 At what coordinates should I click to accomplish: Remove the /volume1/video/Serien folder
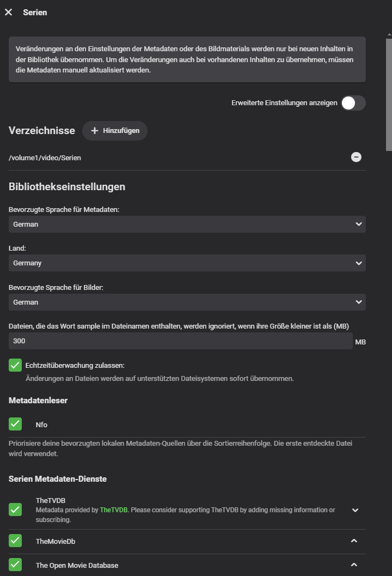356,157
